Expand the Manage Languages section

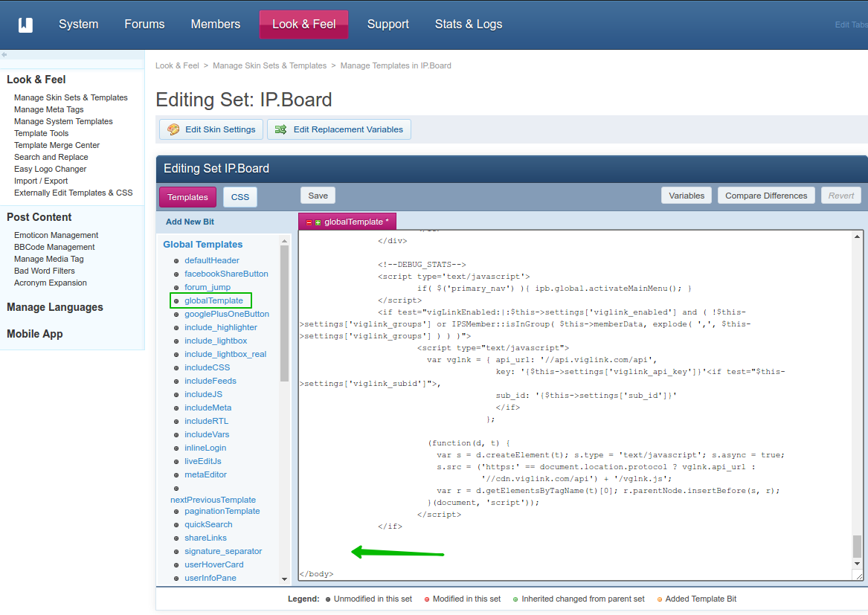pos(55,307)
